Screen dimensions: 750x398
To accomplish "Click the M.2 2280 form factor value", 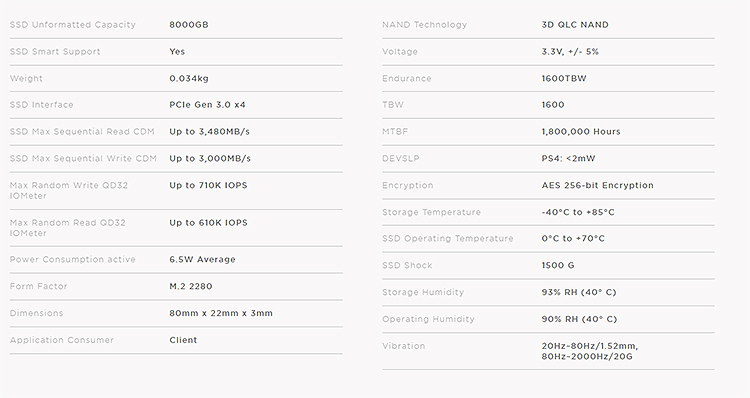I will click(191, 286).
